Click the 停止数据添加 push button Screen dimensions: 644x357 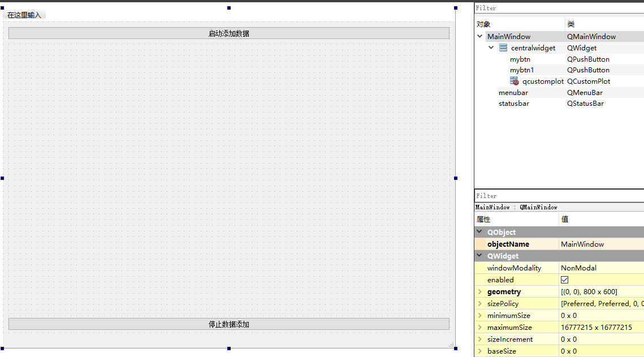228,324
